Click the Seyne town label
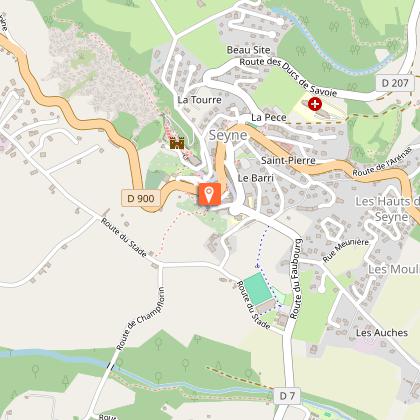The width and height of the screenshot is (420, 420). pos(228,135)
